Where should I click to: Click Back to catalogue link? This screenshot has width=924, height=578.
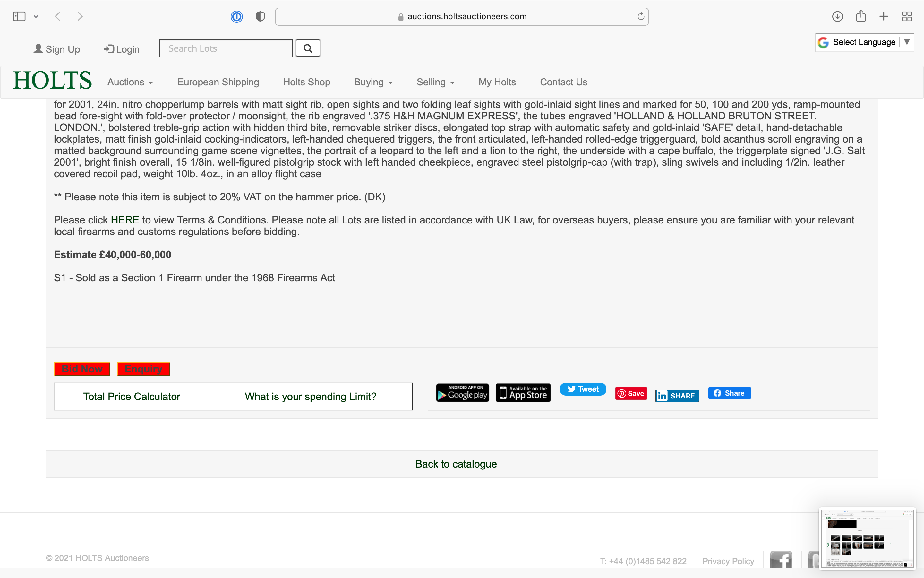(456, 464)
